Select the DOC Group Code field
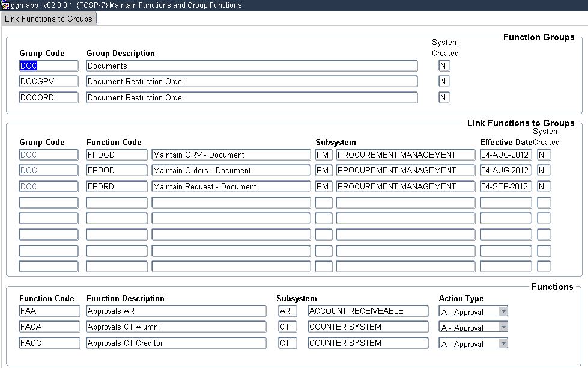This screenshot has width=588, height=368. [x=48, y=66]
